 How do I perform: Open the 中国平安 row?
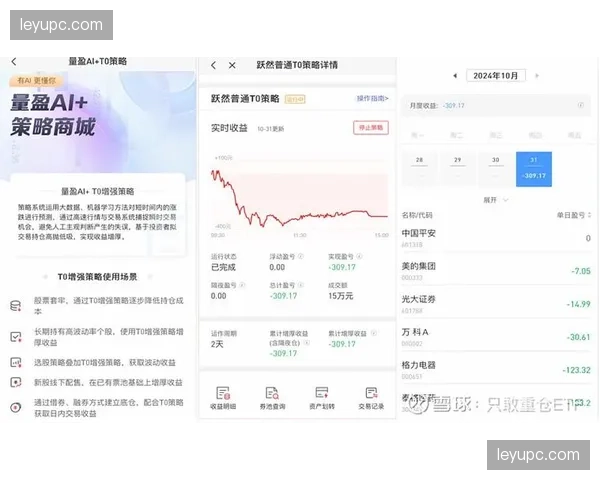click(496, 238)
